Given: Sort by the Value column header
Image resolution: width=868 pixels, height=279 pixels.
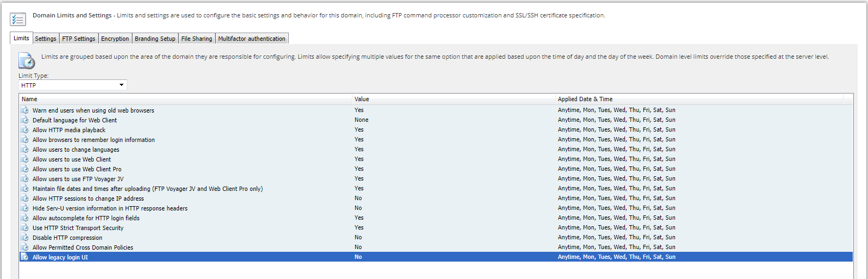Looking at the screenshot, I should [x=454, y=99].
